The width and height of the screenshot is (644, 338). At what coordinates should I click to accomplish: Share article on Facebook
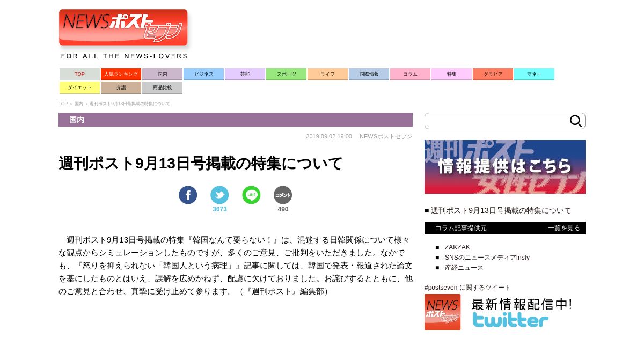(188, 195)
